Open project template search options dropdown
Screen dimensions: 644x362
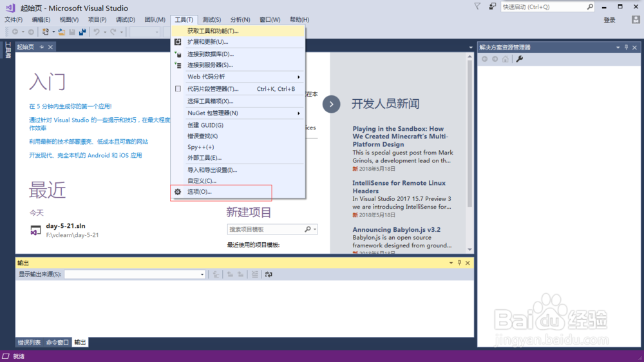[x=315, y=229]
